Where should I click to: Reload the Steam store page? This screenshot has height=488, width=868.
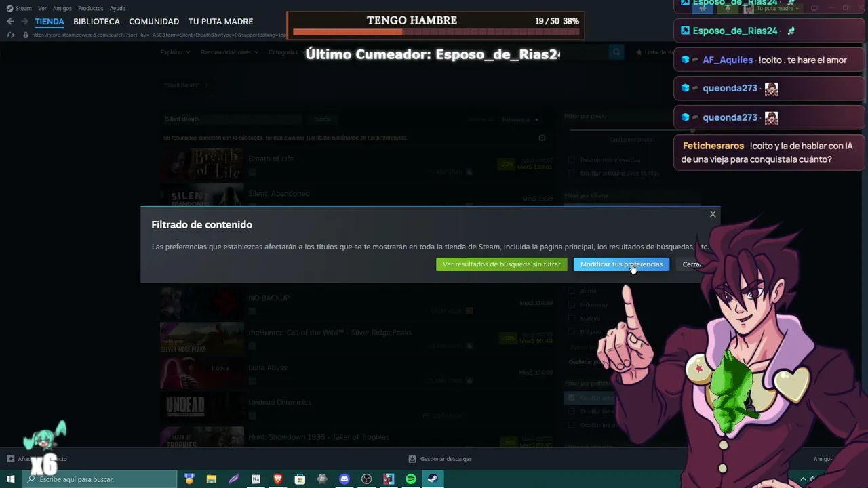pyautogui.click(x=10, y=35)
